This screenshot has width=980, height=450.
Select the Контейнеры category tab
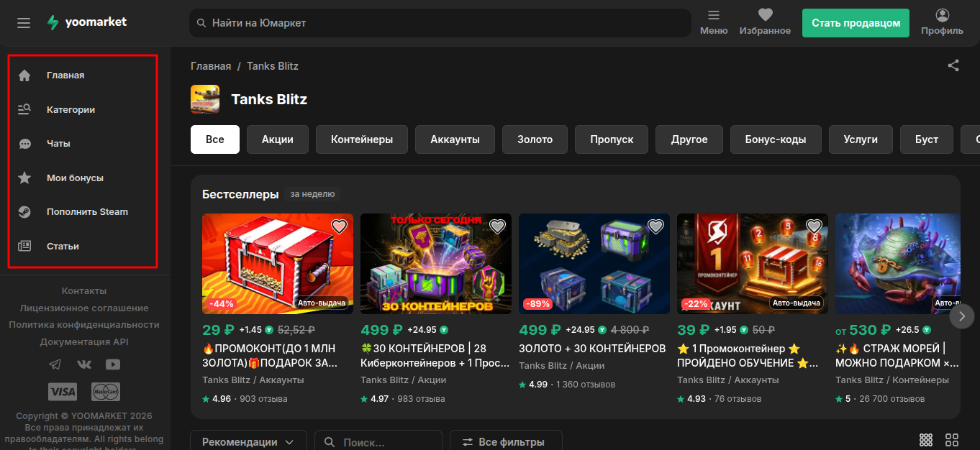coord(362,139)
